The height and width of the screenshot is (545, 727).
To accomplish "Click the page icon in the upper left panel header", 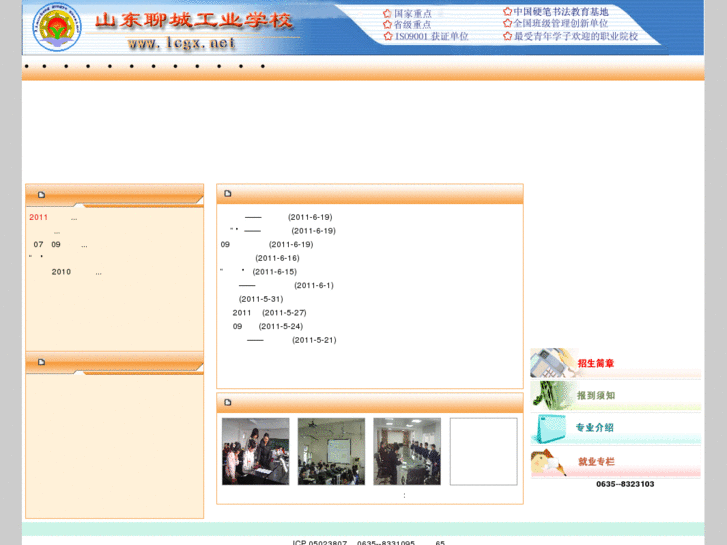I will coord(41,195).
